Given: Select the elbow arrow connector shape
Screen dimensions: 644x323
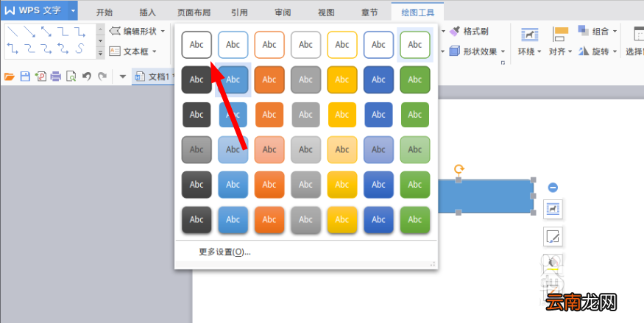Looking at the screenshot, I should [x=79, y=31].
